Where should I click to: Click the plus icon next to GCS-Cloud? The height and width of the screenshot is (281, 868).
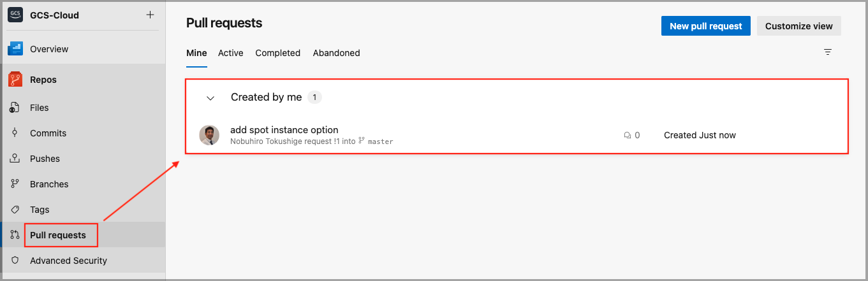[150, 15]
